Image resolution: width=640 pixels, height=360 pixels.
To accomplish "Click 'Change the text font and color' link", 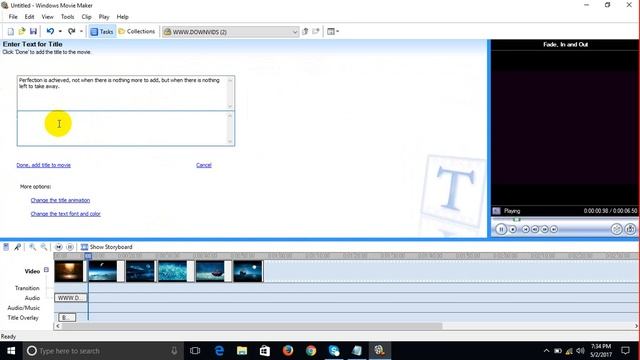I will pyautogui.click(x=66, y=213).
